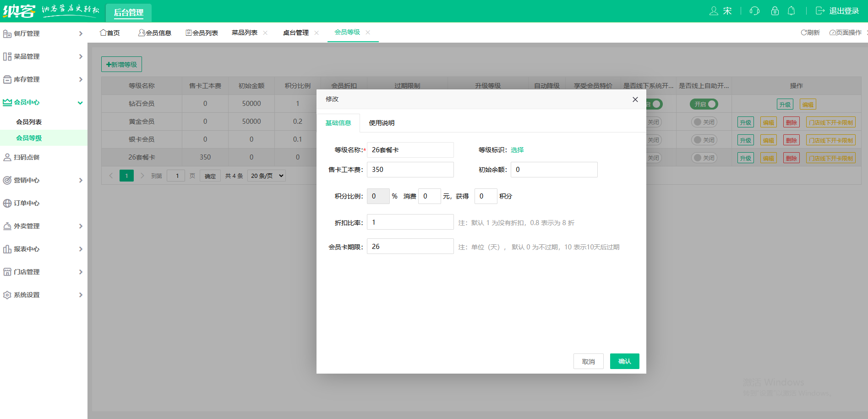
Task: Click the 退出登录 logout icon
Action: pyautogui.click(x=820, y=11)
